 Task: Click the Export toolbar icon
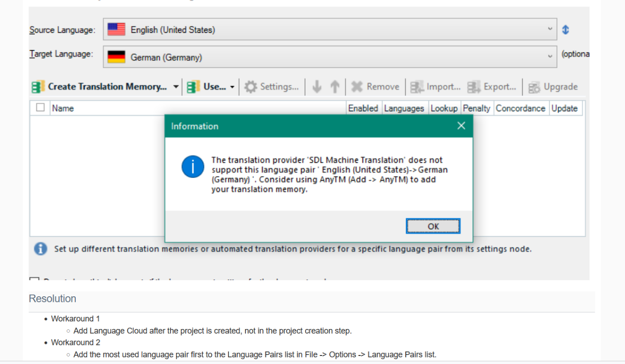click(x=474, y=87)
